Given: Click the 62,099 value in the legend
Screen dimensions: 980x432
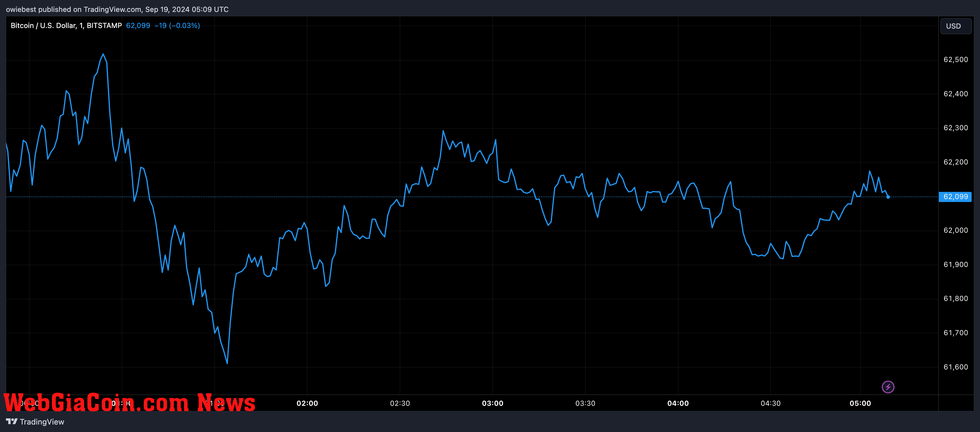Looking at the screenshot, I should 138,25.
